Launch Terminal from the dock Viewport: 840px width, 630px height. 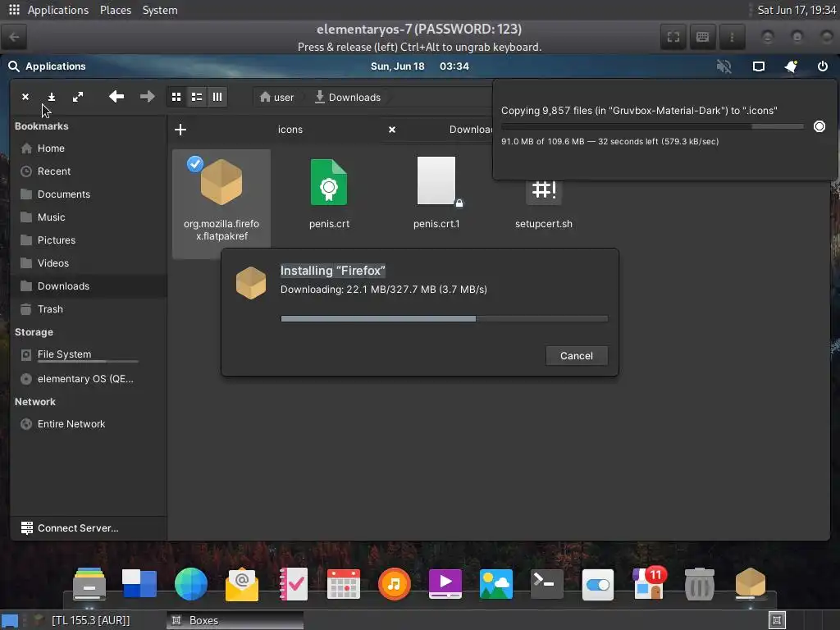(547, 583)
